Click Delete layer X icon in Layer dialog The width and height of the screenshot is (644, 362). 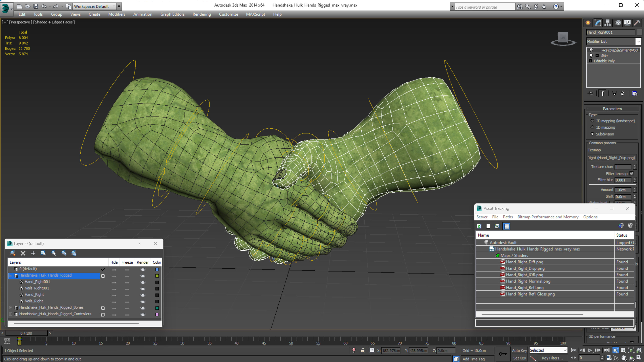pyautogui.click(x=23, y=253)
